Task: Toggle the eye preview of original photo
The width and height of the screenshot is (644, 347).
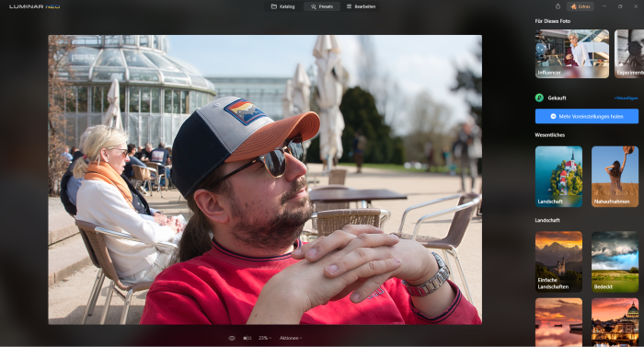Action: click(x=232, y=338)
